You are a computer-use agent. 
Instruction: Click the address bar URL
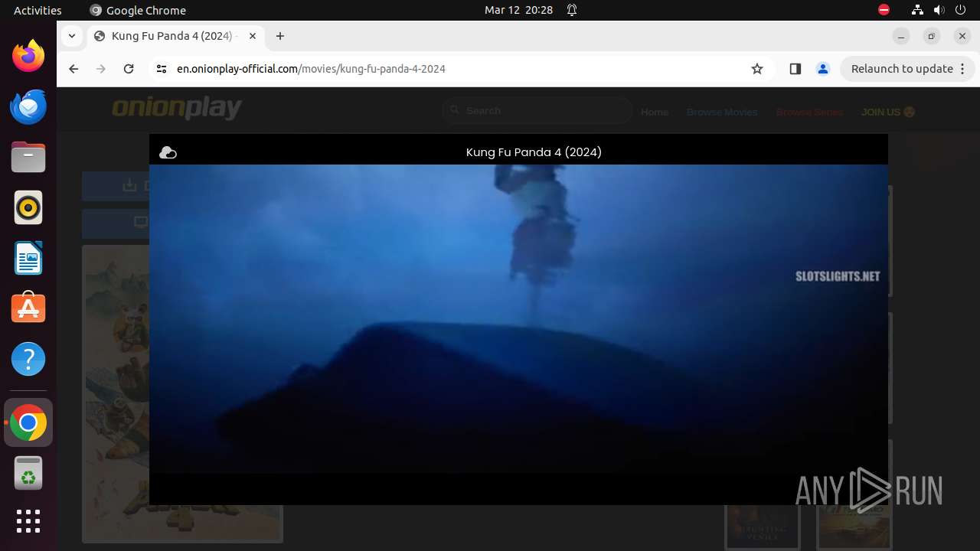(x=311, y=69)
